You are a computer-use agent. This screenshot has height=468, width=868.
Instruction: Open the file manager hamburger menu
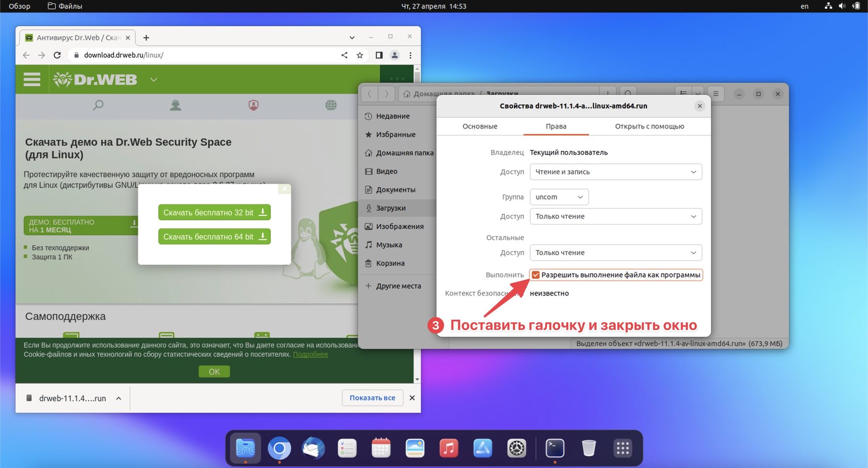[716, 94]
